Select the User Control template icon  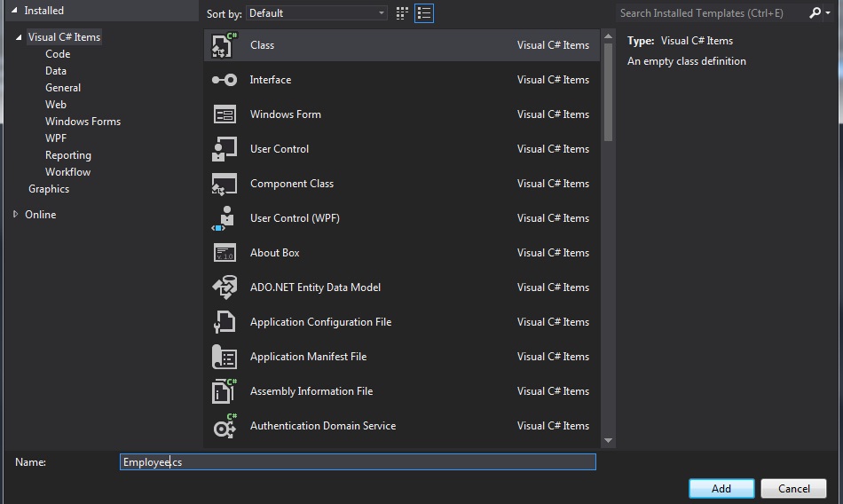[225, 149]
